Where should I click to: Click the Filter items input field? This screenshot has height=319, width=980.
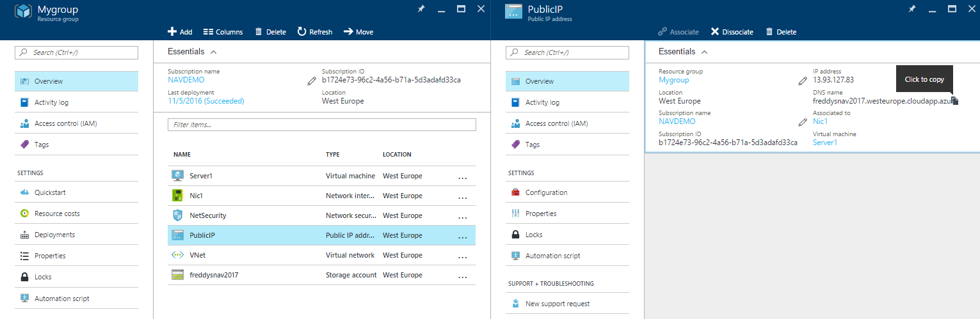coord(321,125)
